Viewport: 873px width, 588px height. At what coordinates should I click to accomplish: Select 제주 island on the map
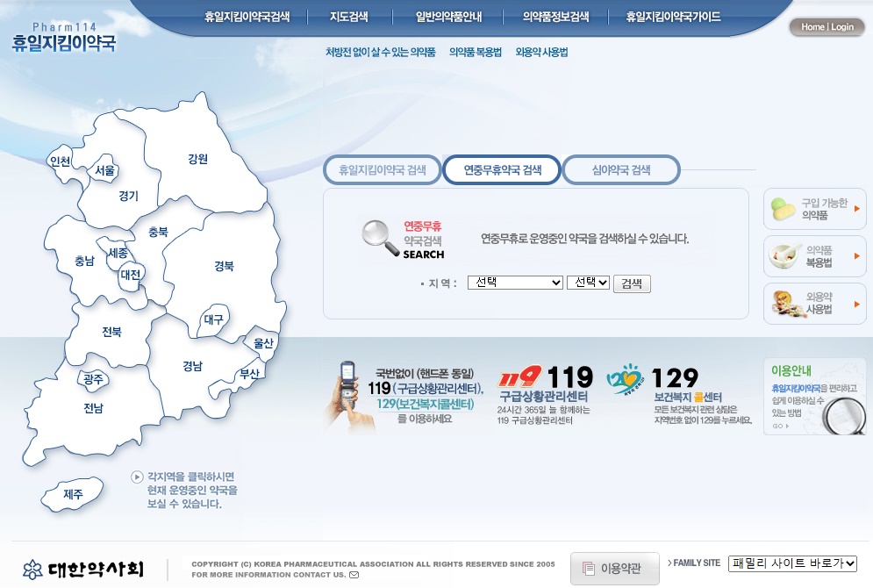73,494
